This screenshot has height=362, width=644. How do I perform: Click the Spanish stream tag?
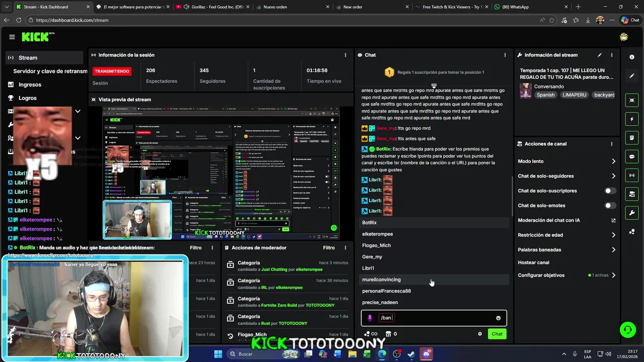click(x=545, y=95)
